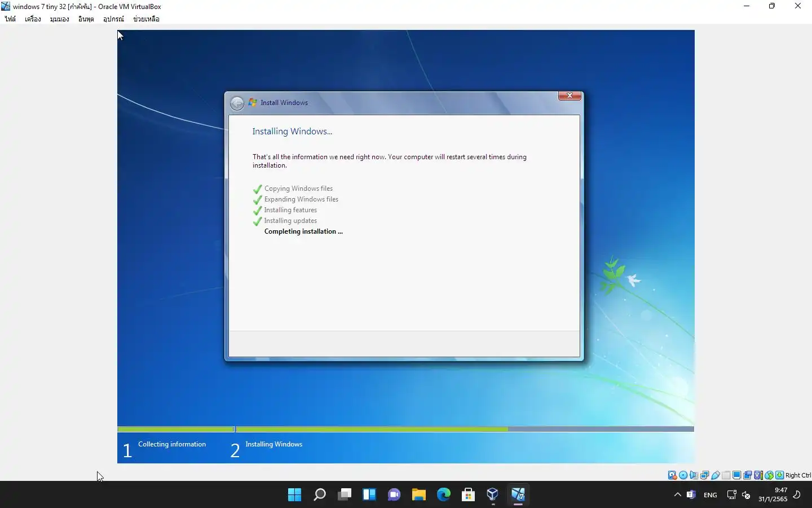Screen dimensions: 812x508
Task: Open the เครื่อง menu
Action: pos(33,19)
